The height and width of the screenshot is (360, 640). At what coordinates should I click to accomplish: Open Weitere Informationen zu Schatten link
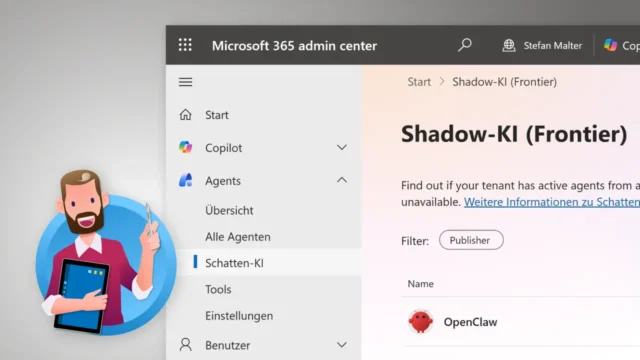(x=552, y=202)
